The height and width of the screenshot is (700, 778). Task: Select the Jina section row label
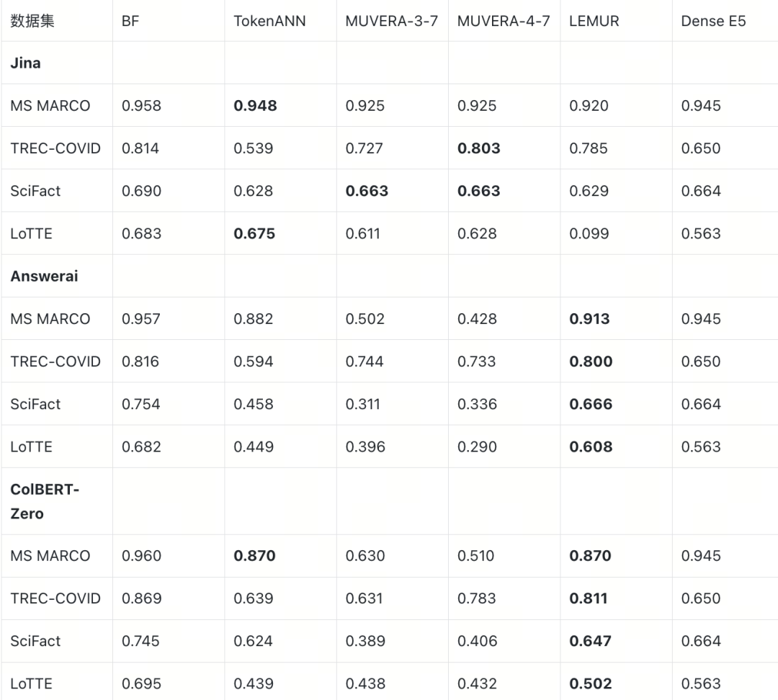(25, 63)
